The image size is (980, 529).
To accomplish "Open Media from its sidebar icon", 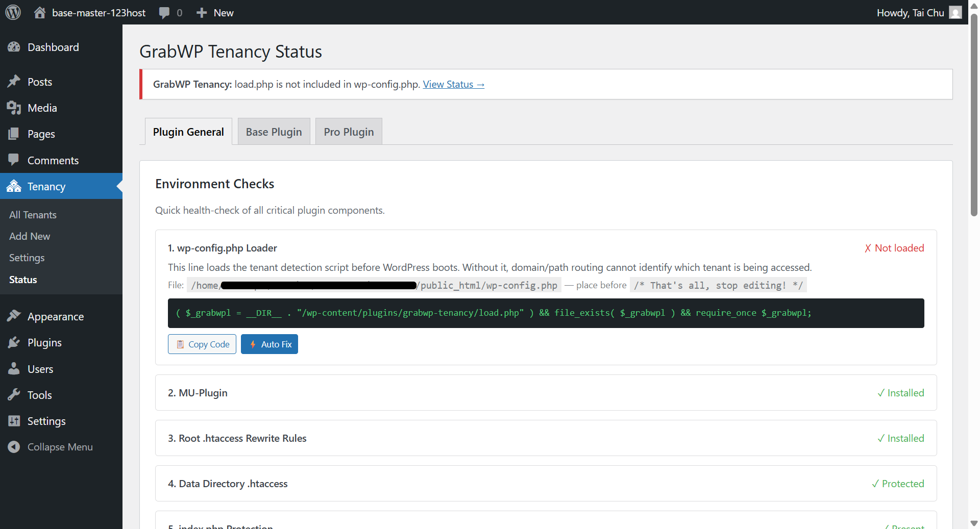I will 14,108.
